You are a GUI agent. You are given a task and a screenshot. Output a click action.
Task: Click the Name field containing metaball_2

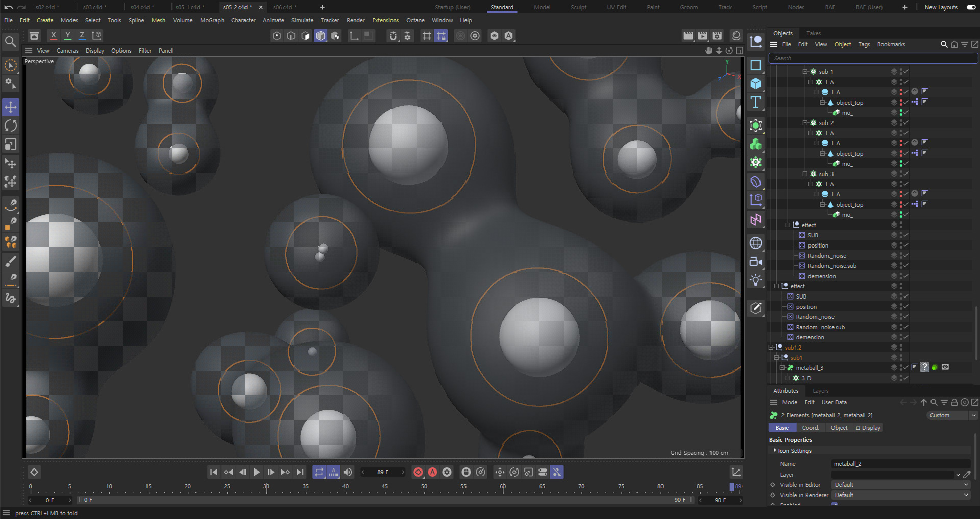[900, 464]
